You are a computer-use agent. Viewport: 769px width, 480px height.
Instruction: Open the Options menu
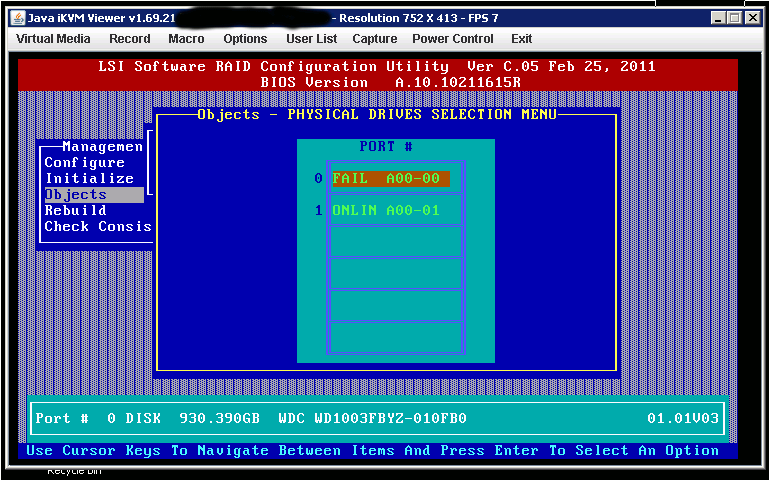click(x=245, y=39)
